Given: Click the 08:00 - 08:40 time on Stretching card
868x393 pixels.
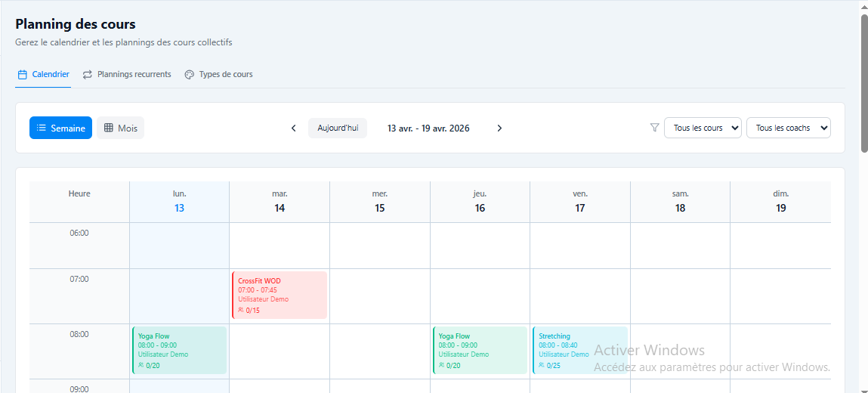Looking at the screenshot, I should pyautogui.click(x=558, y=345).
